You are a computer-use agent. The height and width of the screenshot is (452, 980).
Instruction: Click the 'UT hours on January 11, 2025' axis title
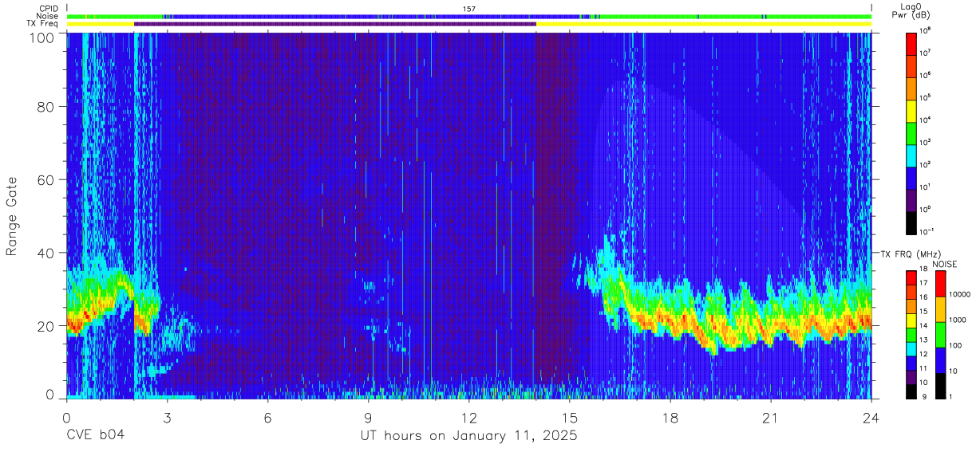468,436
